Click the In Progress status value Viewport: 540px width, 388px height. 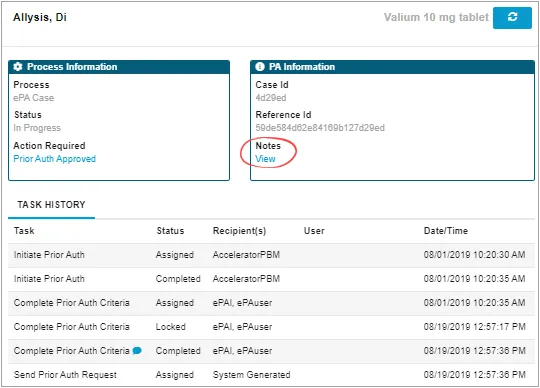tap(37, 128)
